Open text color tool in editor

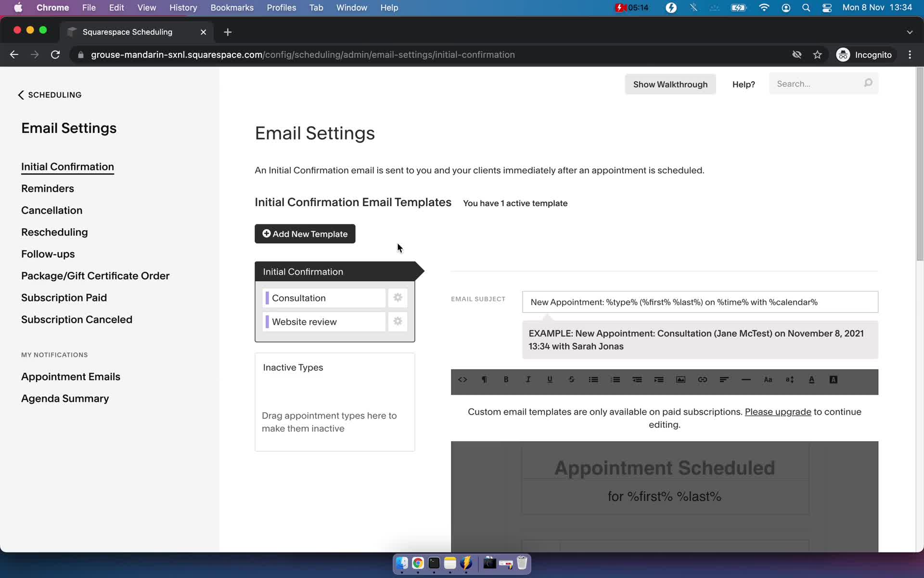click(x=811, y=380)
